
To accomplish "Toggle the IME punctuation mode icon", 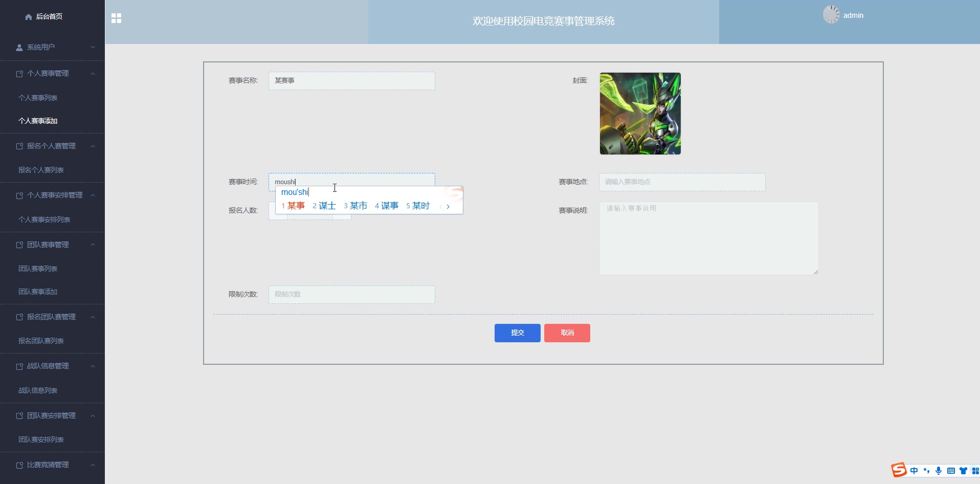I will tap(926, 471).
